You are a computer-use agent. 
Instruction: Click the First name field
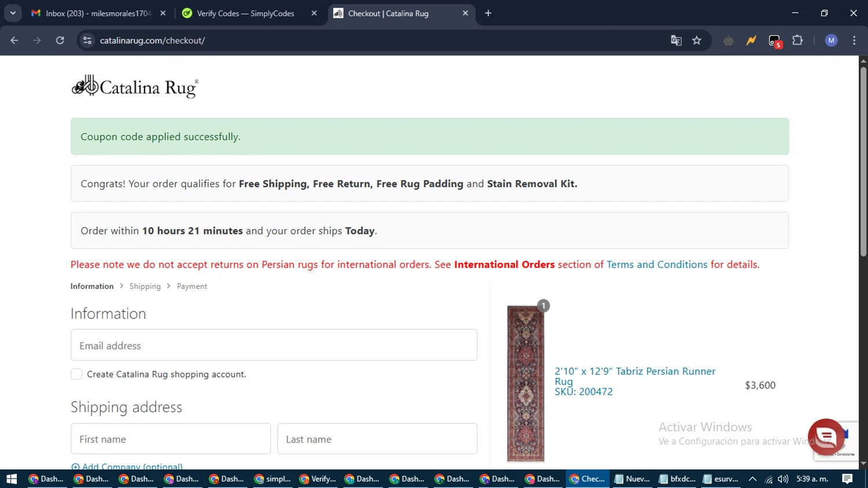[171, 439]
